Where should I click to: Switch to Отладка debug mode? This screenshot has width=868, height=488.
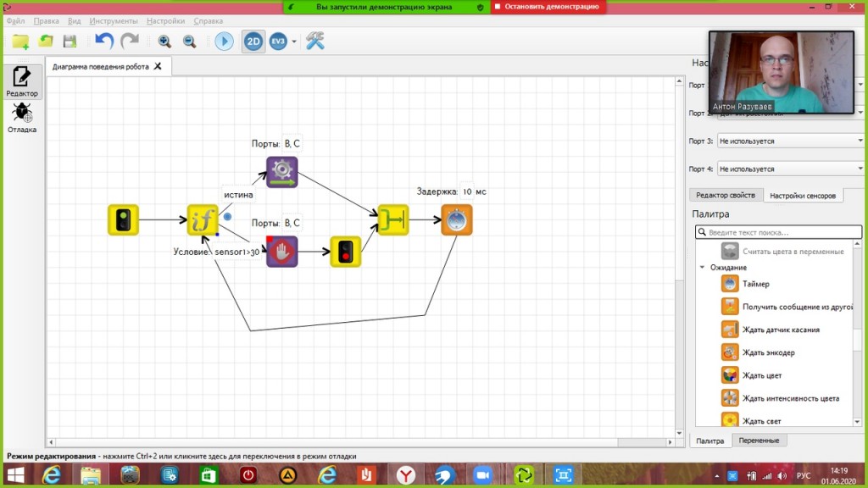click(x=22, y=119)
